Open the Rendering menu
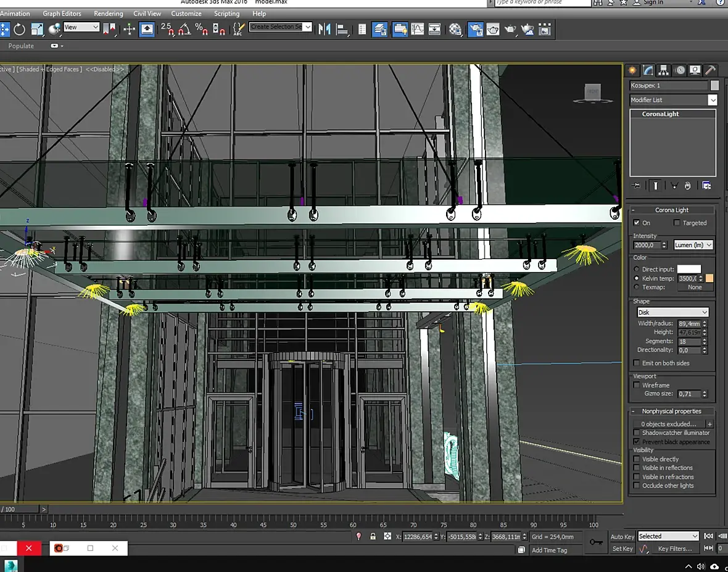Screen dimensions: 728x572 pos(108,14)
